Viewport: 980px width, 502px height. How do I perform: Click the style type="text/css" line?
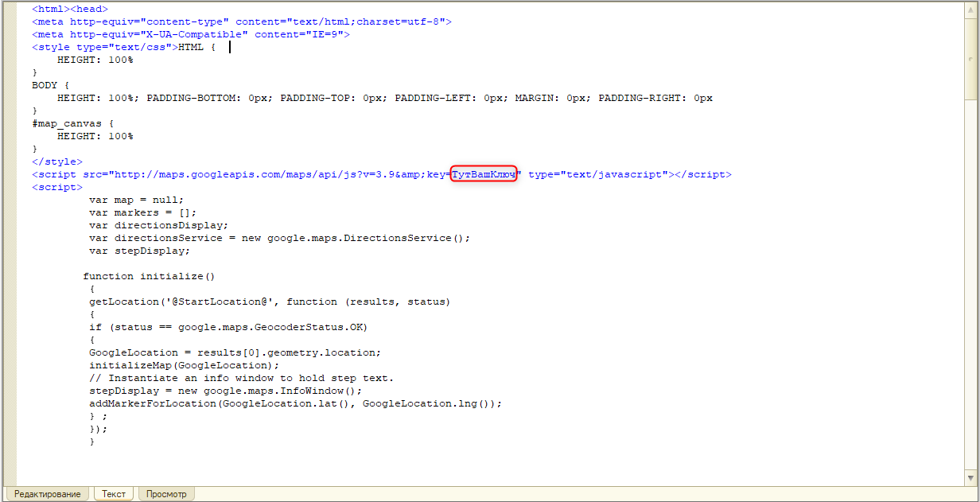124,47
